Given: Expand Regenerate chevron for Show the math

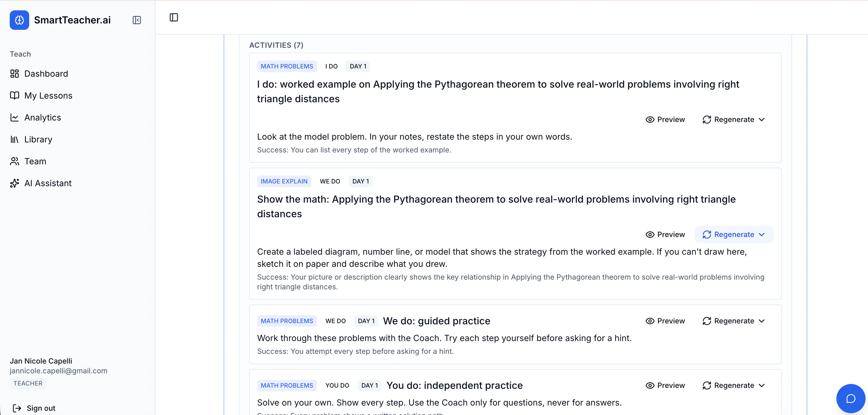Looking at the screenshot, I should (x=762, y=235).
